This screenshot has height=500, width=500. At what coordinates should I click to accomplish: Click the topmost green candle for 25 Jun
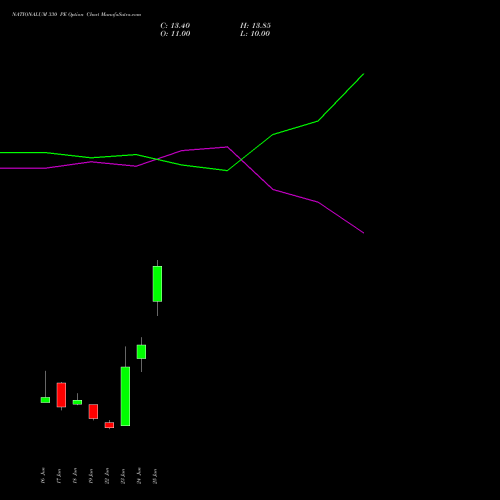[x=157, y=284]
